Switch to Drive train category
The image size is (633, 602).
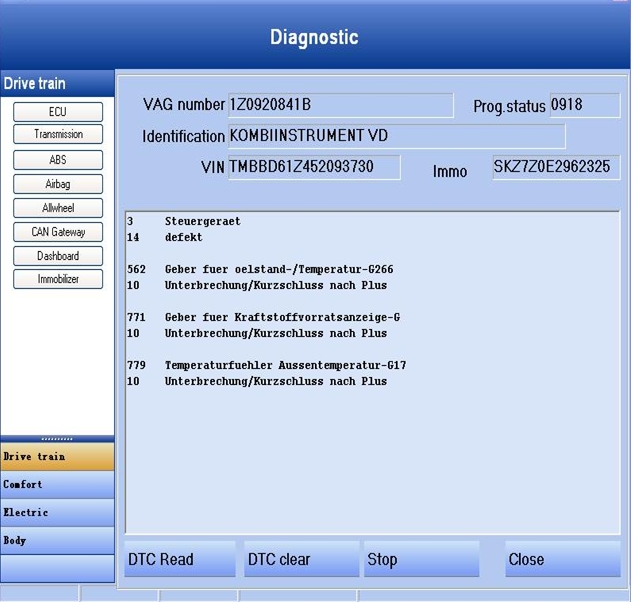click(57, 457)
